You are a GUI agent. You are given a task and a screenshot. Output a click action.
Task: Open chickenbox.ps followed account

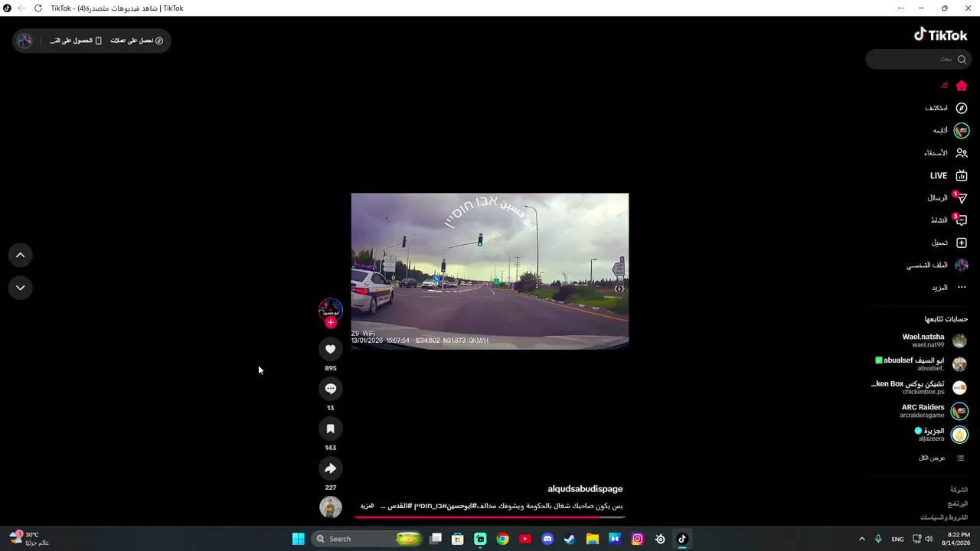920,388
